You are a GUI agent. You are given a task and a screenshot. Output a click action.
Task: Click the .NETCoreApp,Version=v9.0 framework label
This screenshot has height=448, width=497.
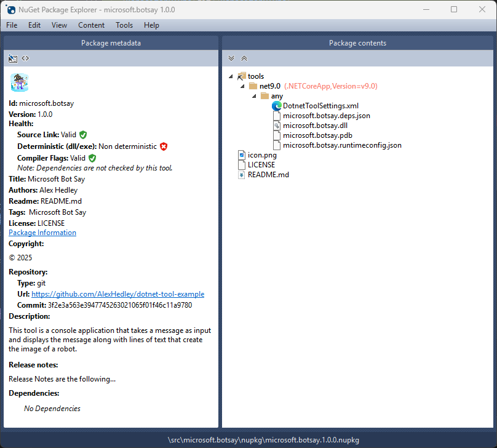(x=330, y=86)
